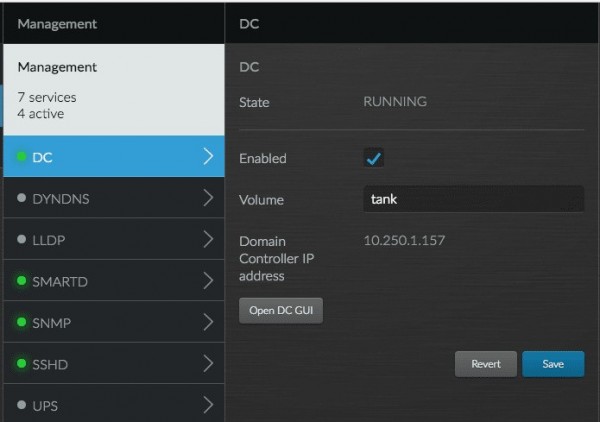Click the IP address 10.250.1.157
The image size is (600, 422).
pos(404,240)
